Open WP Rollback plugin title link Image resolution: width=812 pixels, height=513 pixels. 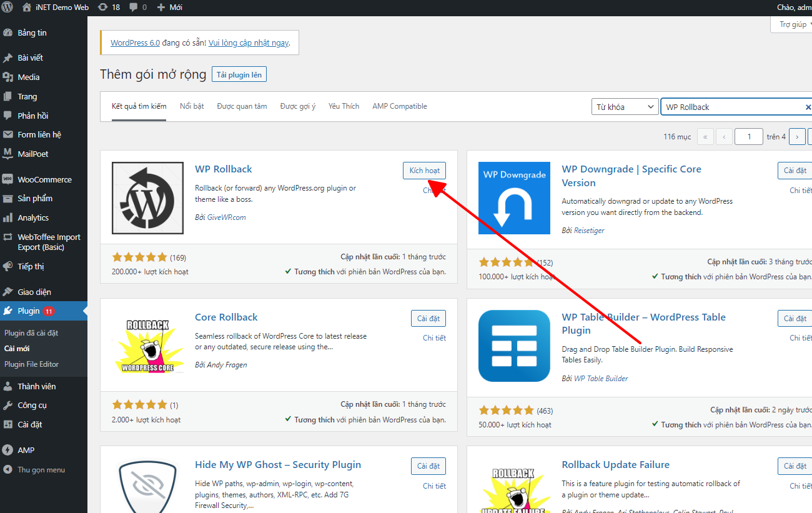pos(224,169)
